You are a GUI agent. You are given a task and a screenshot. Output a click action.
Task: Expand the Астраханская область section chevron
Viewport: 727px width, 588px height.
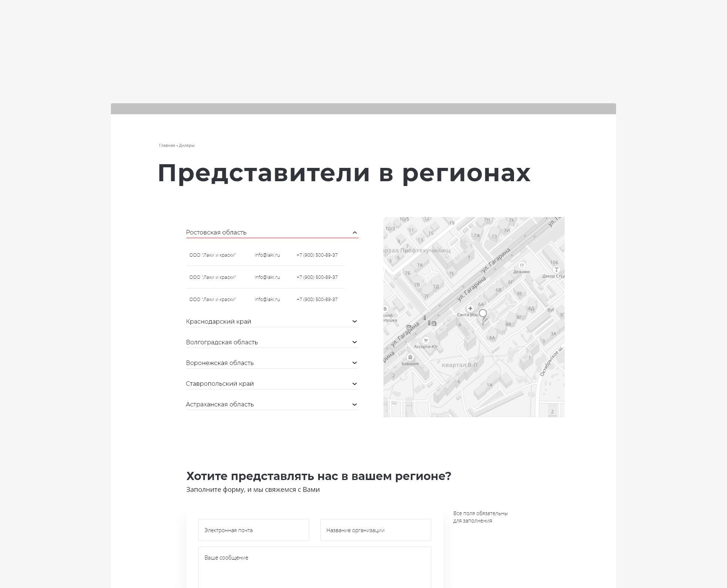pos(354,405)
